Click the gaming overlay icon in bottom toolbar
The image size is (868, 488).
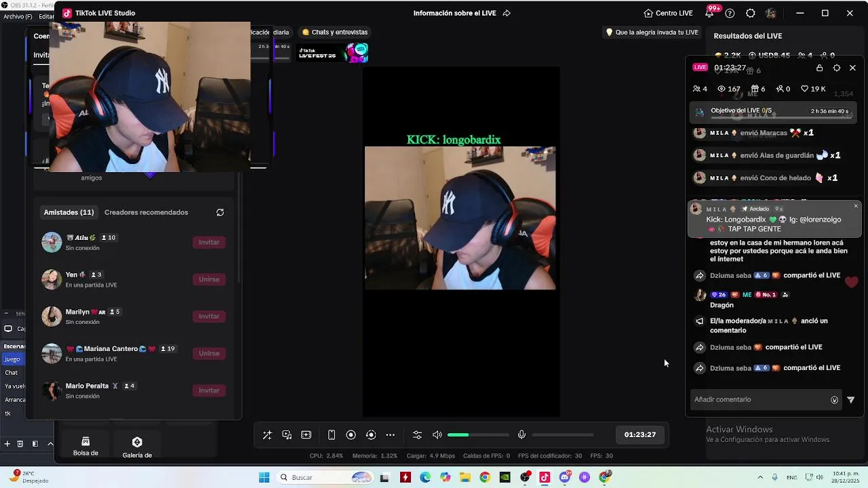pyautogui.click(x=307, y=435)
